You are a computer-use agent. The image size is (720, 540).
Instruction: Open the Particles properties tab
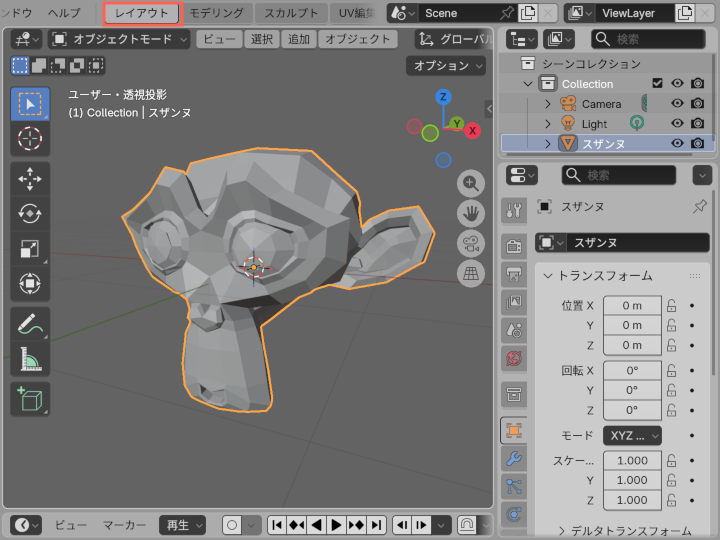click(x=514, y=486)
